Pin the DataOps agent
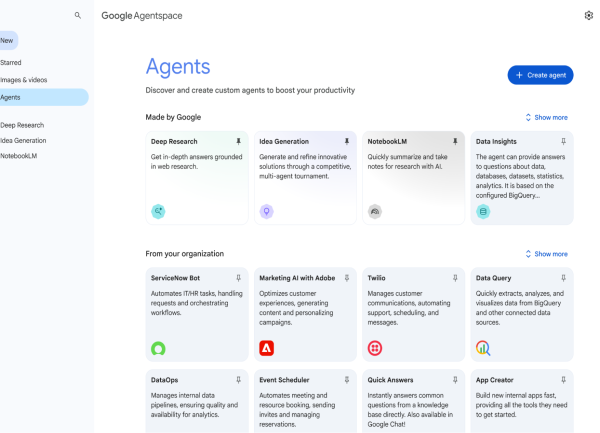 click(x=238, y=380)
